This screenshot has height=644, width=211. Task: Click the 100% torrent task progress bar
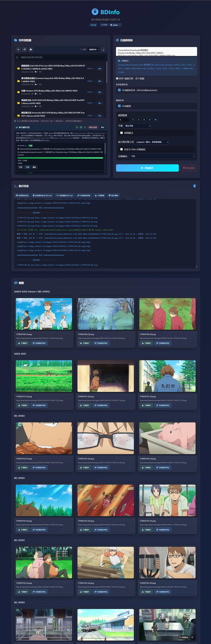pos(60,158)
